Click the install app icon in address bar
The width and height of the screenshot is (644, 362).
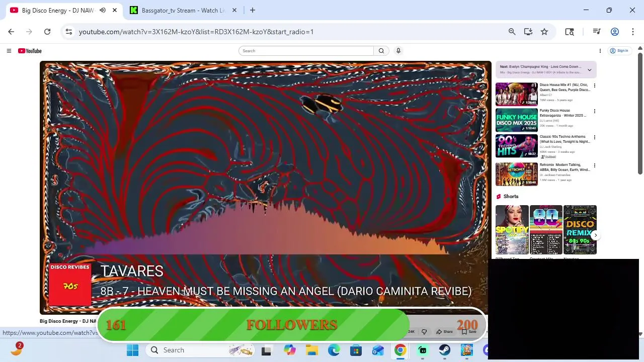coord(528,32)
